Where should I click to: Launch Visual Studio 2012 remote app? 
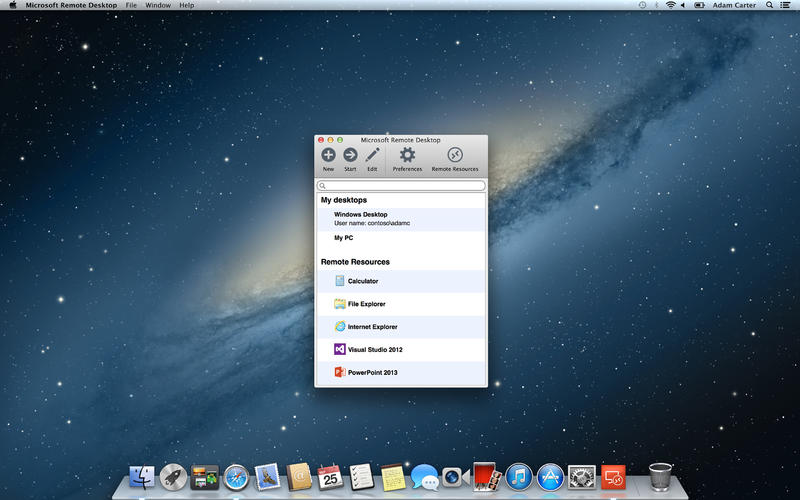(x=375, y=350)
